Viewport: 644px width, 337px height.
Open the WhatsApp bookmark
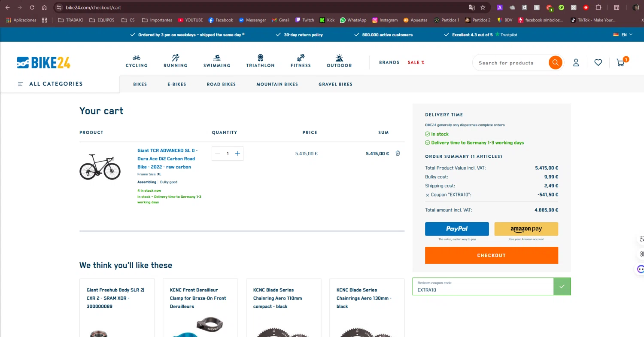pyautogui.click(x=353, y=20)
